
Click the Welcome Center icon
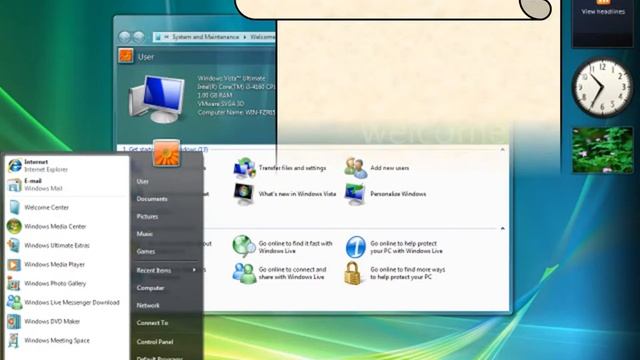(15, 207)
